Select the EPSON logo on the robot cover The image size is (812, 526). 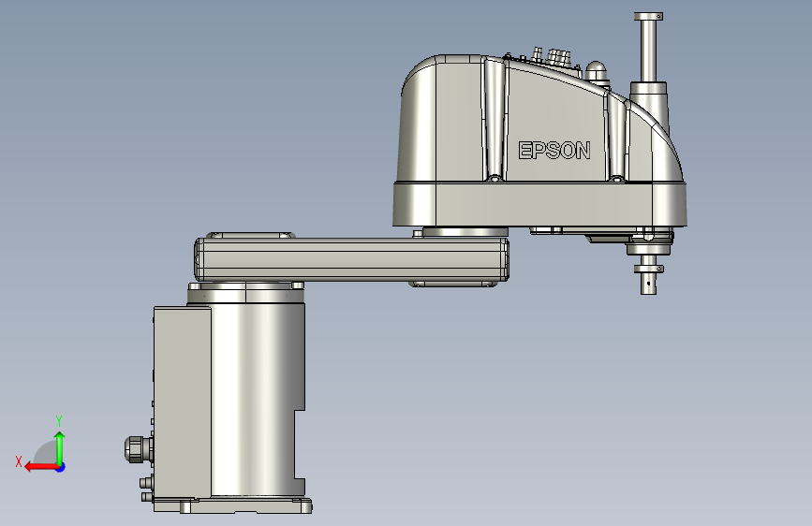click(x=554, y=151)
